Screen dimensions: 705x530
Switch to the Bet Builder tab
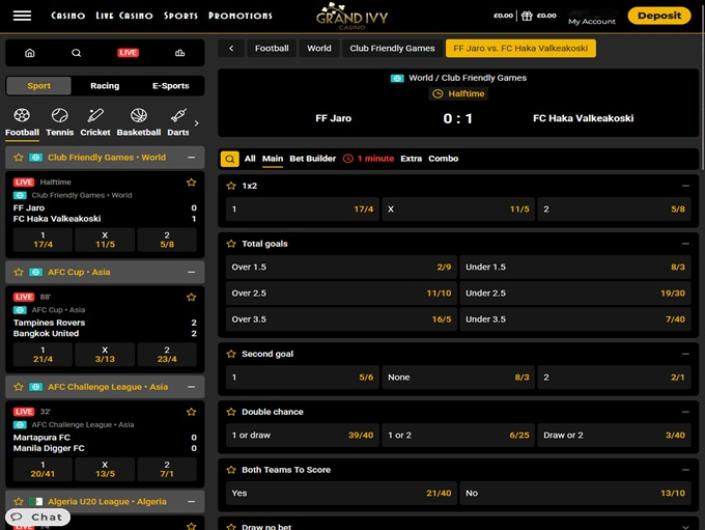coord(312,158)
